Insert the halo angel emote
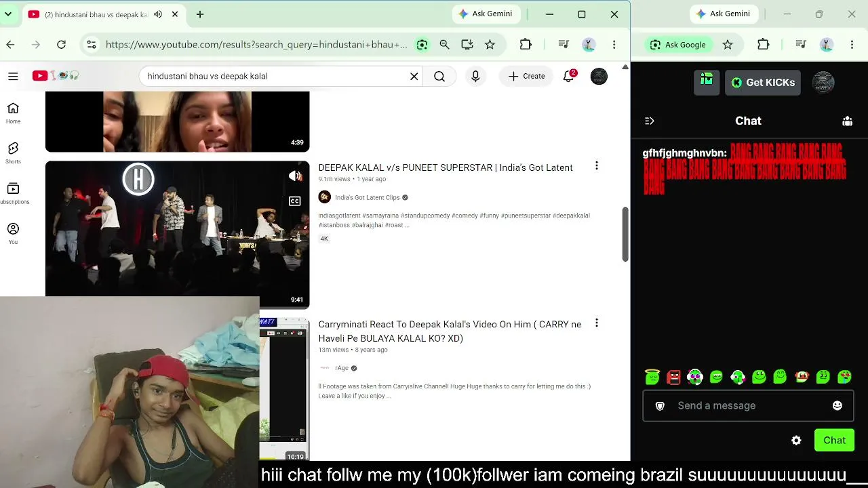The height and width of the screenshot is (488, 868). tap(652, 377)
